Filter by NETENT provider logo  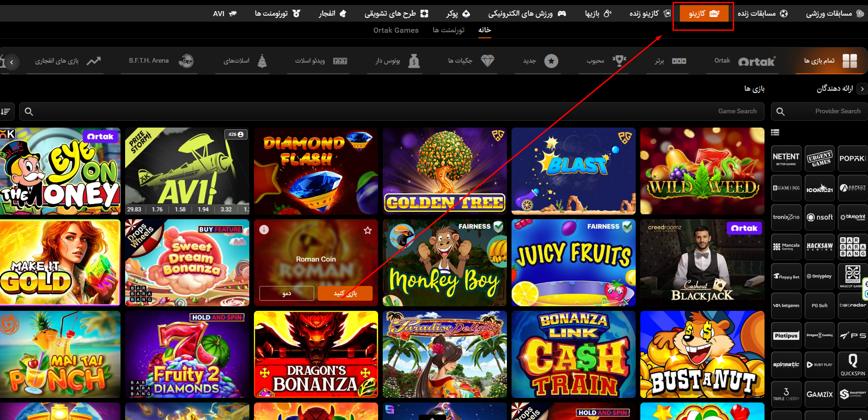786,158
